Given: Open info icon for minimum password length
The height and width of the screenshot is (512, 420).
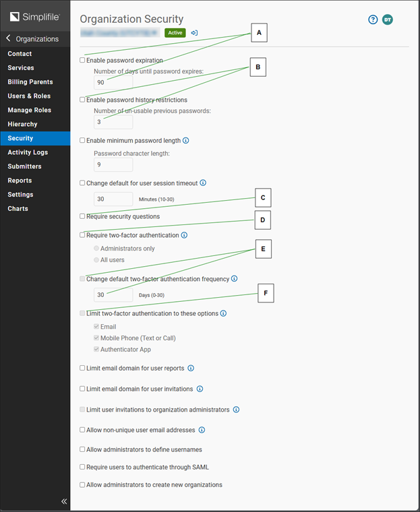Looking at the screenshot, I should (x=185, y=140).
